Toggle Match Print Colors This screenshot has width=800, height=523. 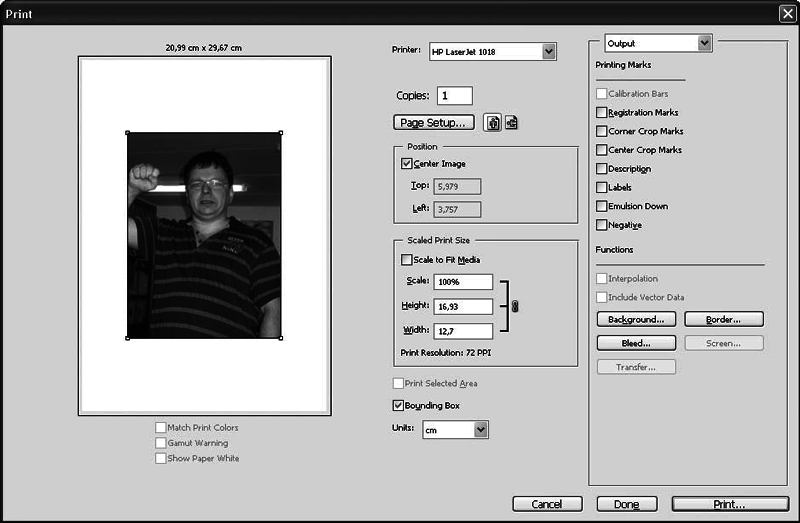[160, 427]
